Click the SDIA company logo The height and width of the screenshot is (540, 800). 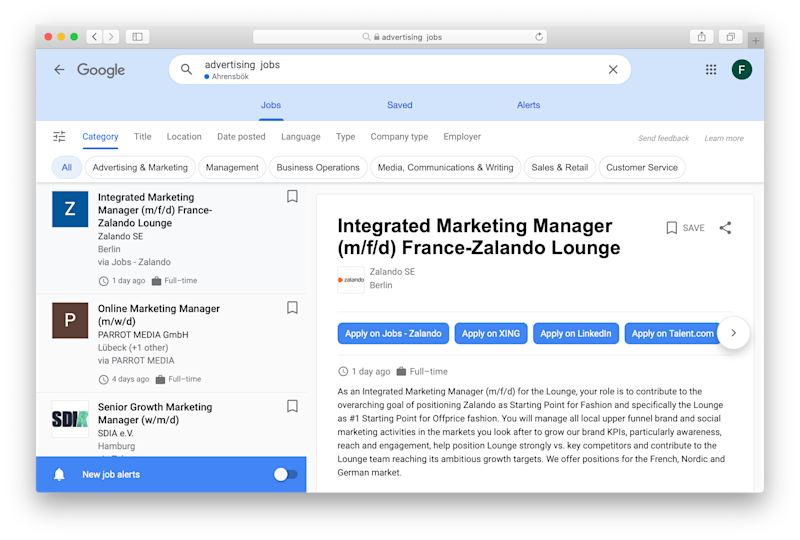point(70,419)
